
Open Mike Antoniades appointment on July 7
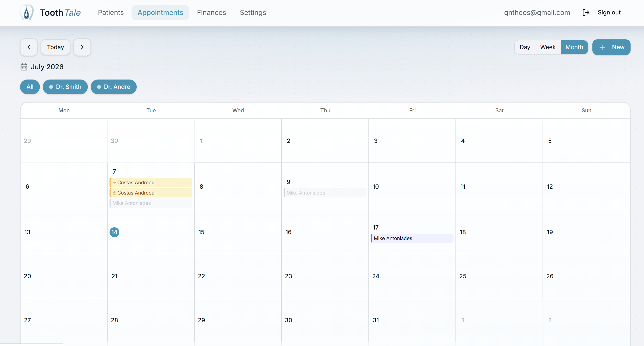[151, 203]
